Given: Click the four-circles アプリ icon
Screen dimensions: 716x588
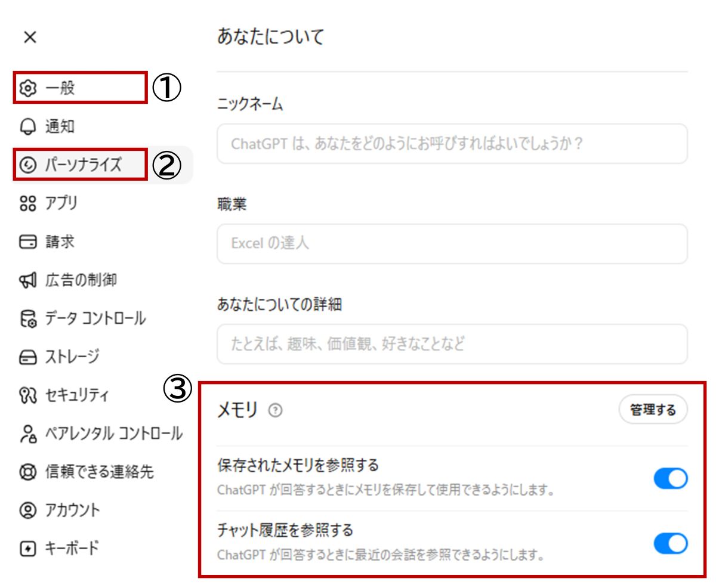Looking at the screenshot, I should [x=27, y=203].
